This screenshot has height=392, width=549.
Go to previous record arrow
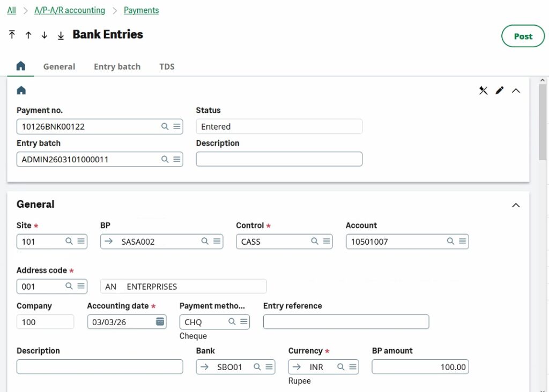point(28,35)
